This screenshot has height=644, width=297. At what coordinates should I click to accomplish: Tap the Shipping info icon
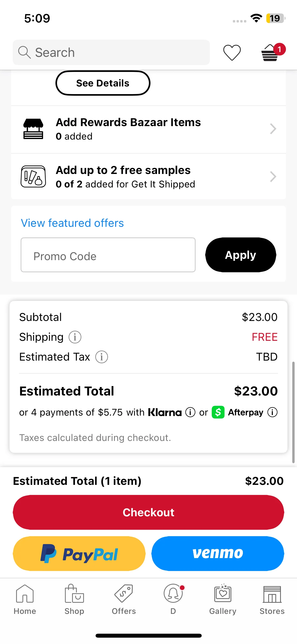point(75,337)
